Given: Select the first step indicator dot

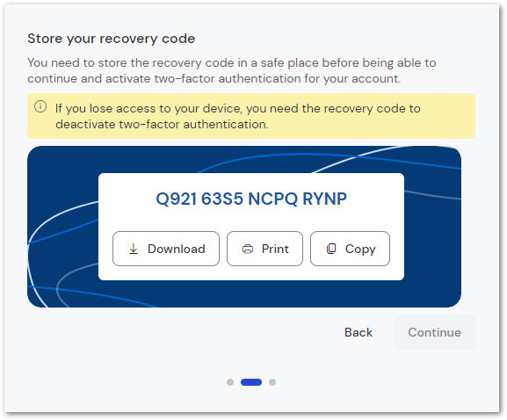Looking at the screenshot, I should click(x=230, y=382).
